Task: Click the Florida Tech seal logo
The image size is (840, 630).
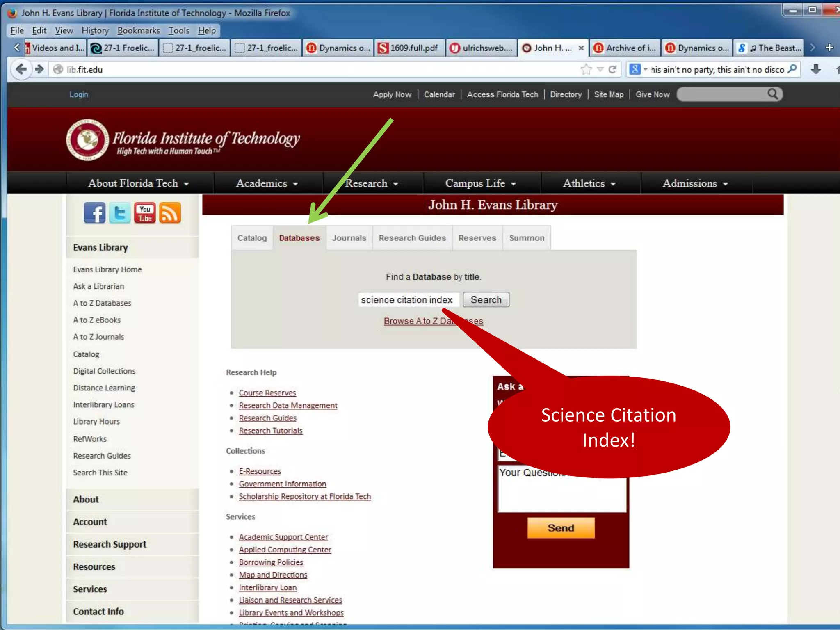Action: point(87,140)
